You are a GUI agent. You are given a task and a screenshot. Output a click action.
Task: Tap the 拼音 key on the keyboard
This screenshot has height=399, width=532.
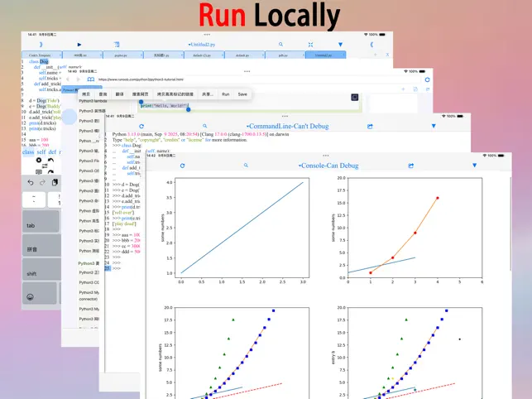coord(41,245)
